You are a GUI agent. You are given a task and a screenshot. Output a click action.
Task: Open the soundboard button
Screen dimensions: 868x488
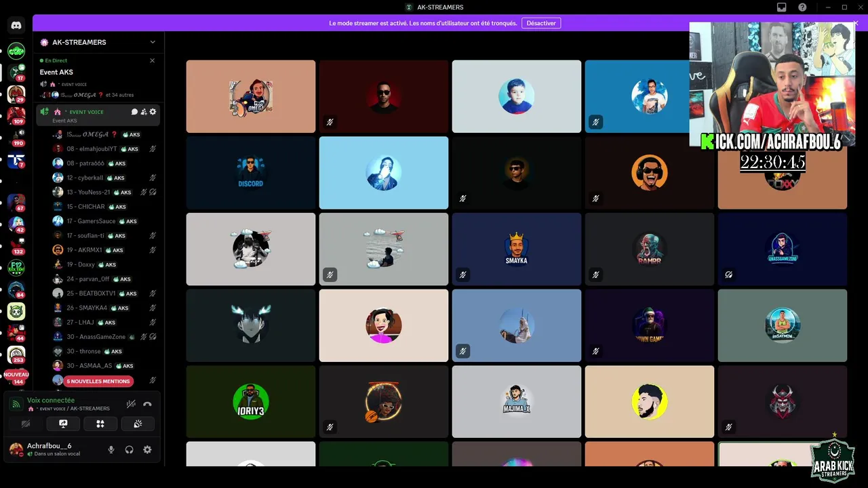click(138, 424)
